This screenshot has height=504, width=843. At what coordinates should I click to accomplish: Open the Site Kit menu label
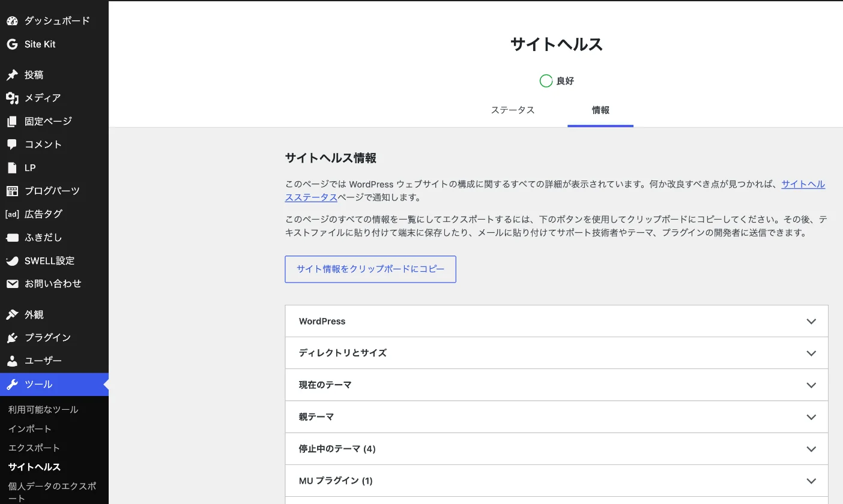pyautogui.click(x=40, y=44)
